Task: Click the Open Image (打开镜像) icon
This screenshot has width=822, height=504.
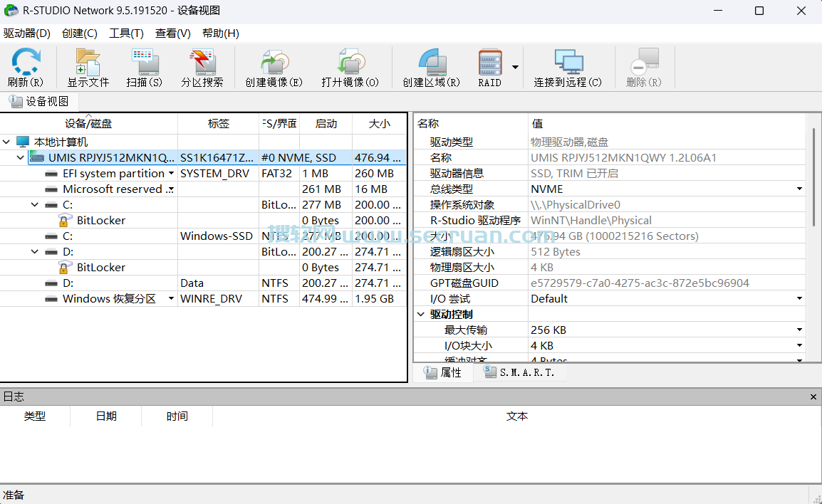Action: 350,62
